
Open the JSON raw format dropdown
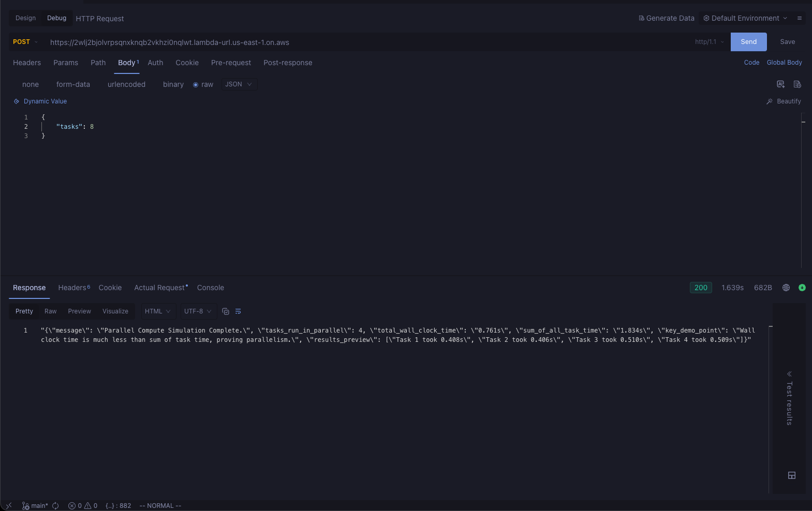point(239,84)
